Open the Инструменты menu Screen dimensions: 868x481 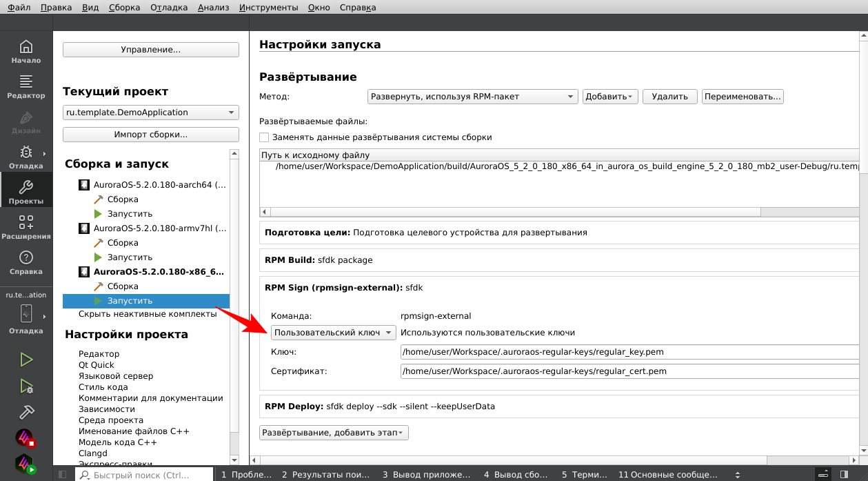268,8
